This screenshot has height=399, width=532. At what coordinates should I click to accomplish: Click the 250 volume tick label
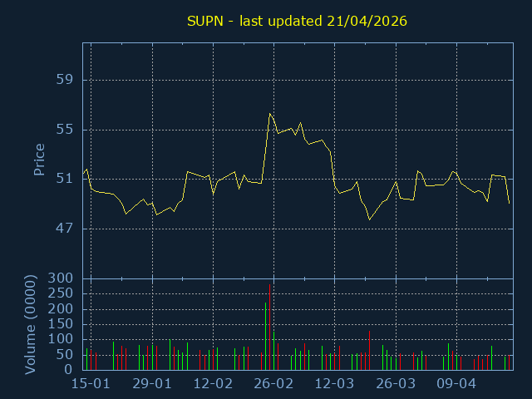62,293
